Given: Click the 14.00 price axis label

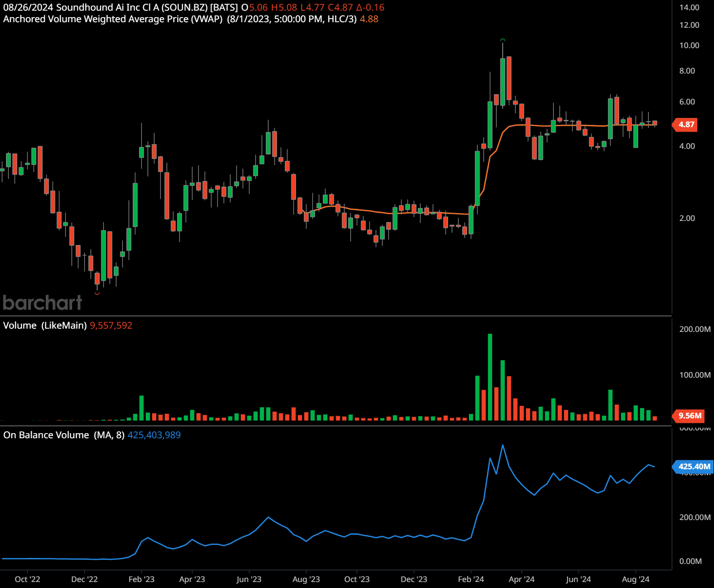Looking at the screenshot, I should coord(689,7).
